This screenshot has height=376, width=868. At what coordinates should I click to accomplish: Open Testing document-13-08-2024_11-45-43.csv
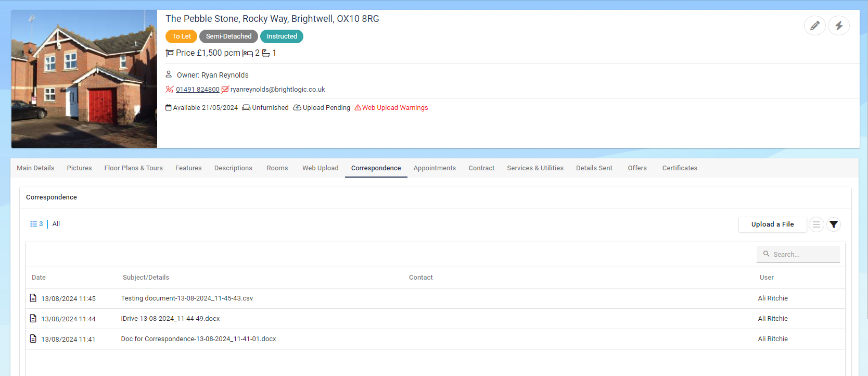pos(187,298)
